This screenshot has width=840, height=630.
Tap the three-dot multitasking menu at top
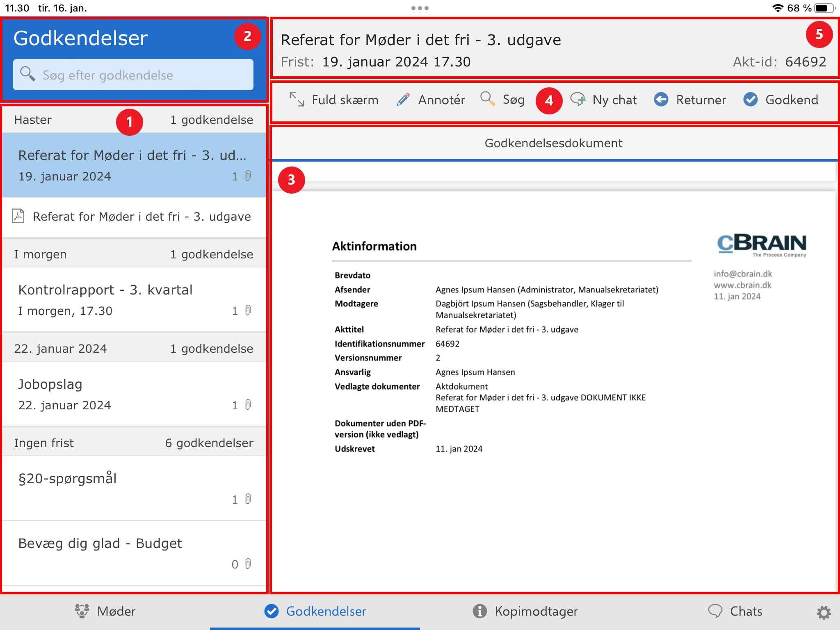pos(420,8)
